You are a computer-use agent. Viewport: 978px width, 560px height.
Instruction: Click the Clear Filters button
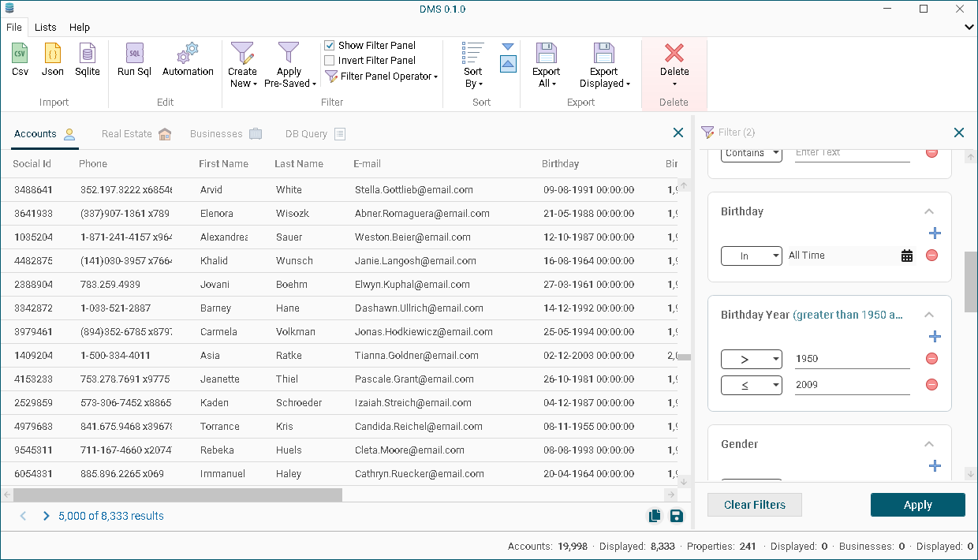tap(755, 505)
